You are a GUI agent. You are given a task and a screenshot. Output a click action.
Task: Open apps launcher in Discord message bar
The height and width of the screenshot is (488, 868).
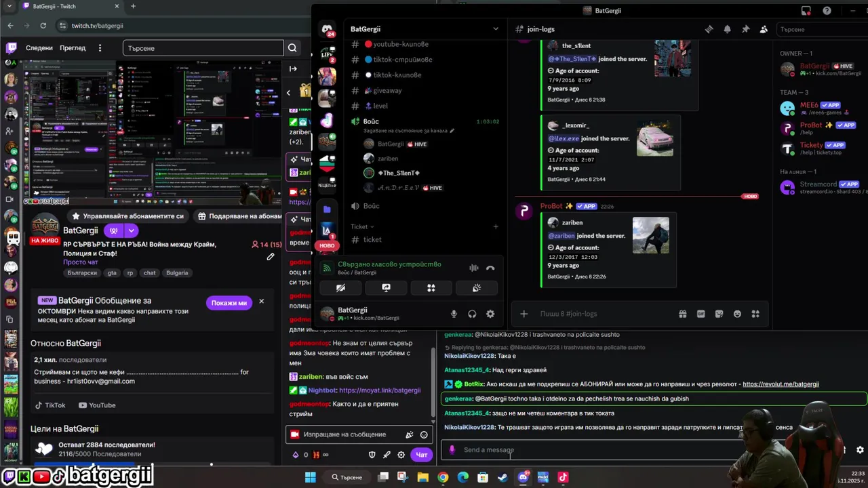coord(755,314)
